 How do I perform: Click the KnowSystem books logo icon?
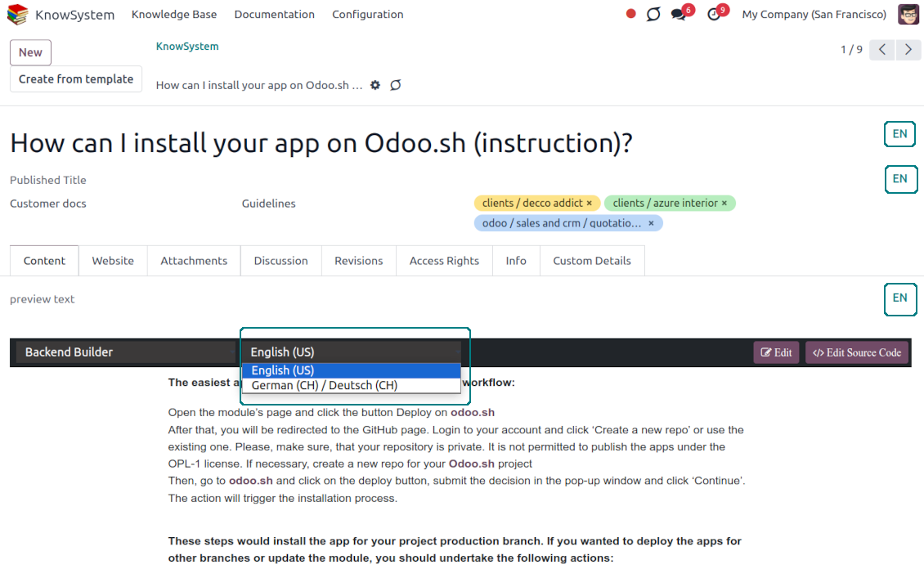coord(18,14)
